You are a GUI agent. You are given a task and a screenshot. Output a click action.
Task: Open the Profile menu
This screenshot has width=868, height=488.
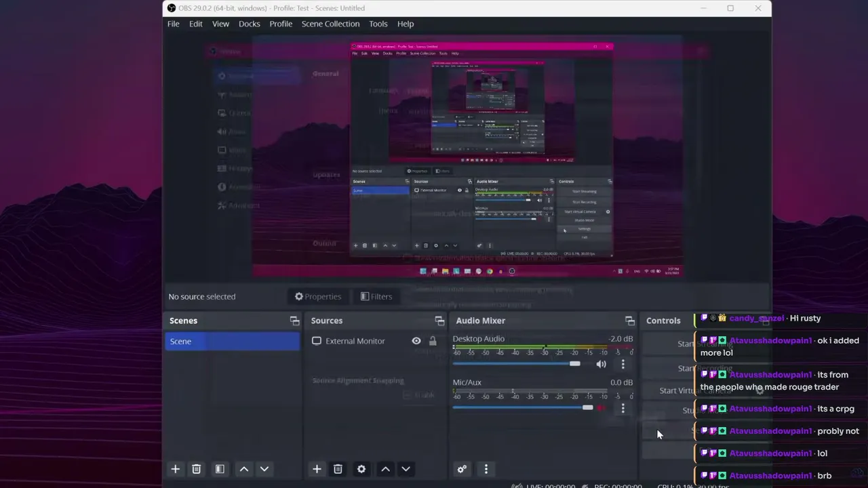(281, 24)
